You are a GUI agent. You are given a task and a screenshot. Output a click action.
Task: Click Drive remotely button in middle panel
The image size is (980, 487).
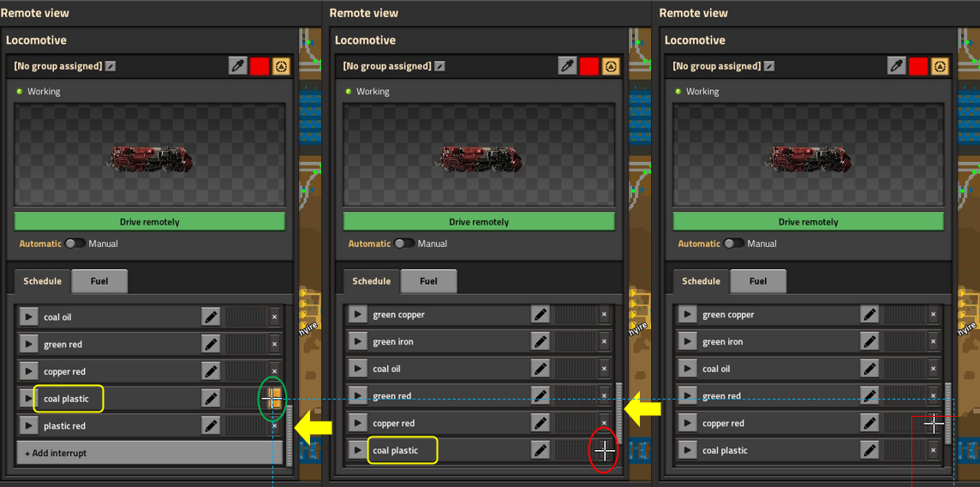click(479, 222)
